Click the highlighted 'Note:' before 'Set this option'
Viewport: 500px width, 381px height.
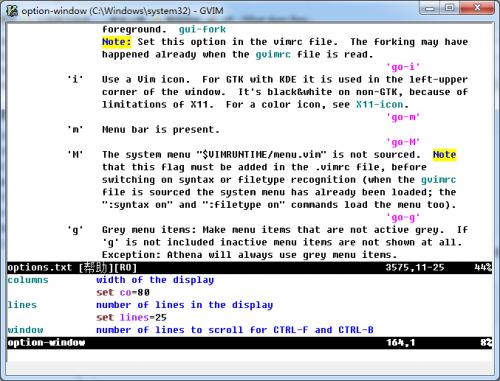point(117,42)
